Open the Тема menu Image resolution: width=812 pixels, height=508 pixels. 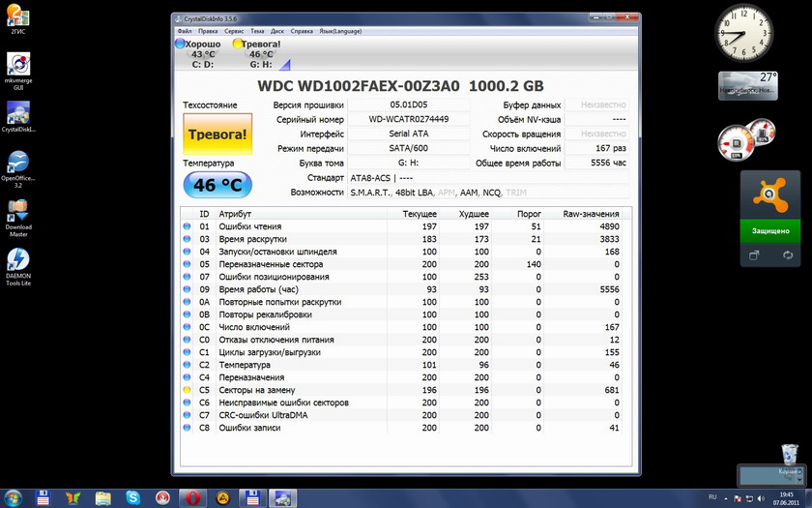click(x=257, y=31)
